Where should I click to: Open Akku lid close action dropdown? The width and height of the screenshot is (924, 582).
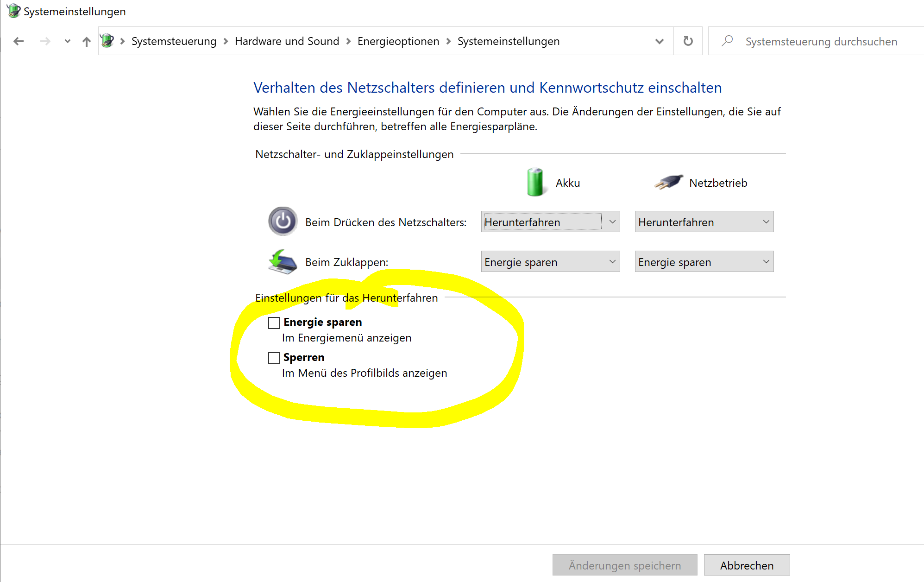pos(550,262)
